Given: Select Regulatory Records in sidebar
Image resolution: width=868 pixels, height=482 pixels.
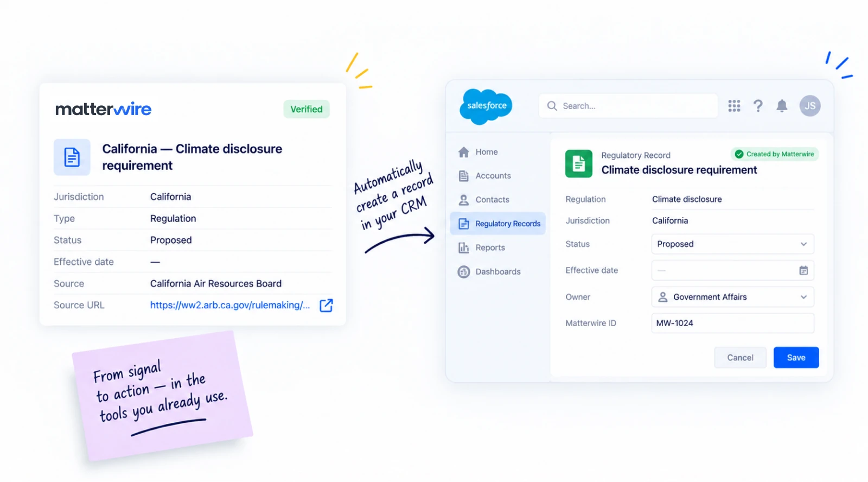Looking at the screenshot, I should coord(498,224).
